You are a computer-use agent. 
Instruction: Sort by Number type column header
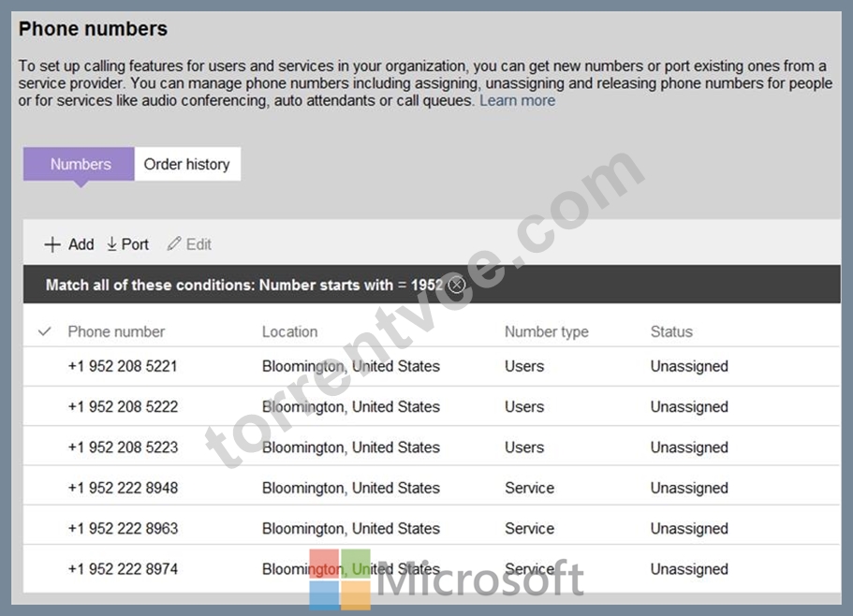click(547, 331)
